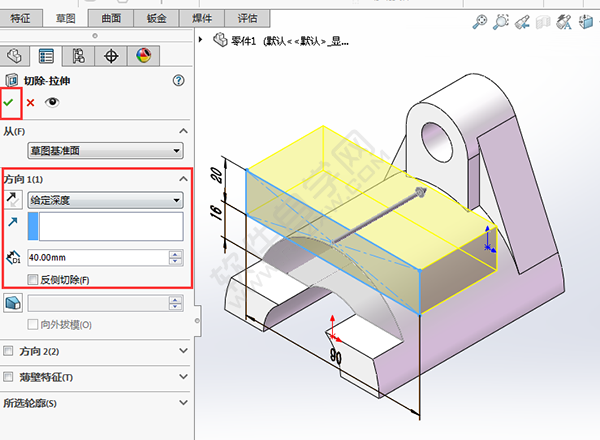Viewport: 600px width, 440px height.
Task: Click the draft angle input field
Action: pyautogui.click(x=98, y=303)
